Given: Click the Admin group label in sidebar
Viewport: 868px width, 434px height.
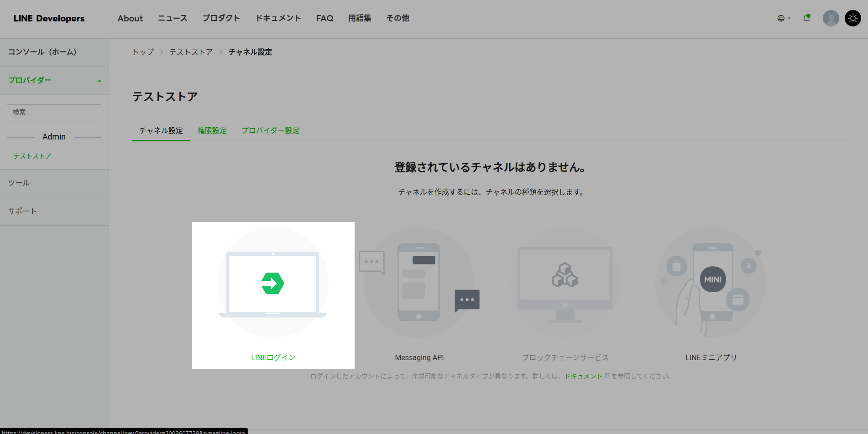Looking at the screenshot, I should [x=54, y=137].
